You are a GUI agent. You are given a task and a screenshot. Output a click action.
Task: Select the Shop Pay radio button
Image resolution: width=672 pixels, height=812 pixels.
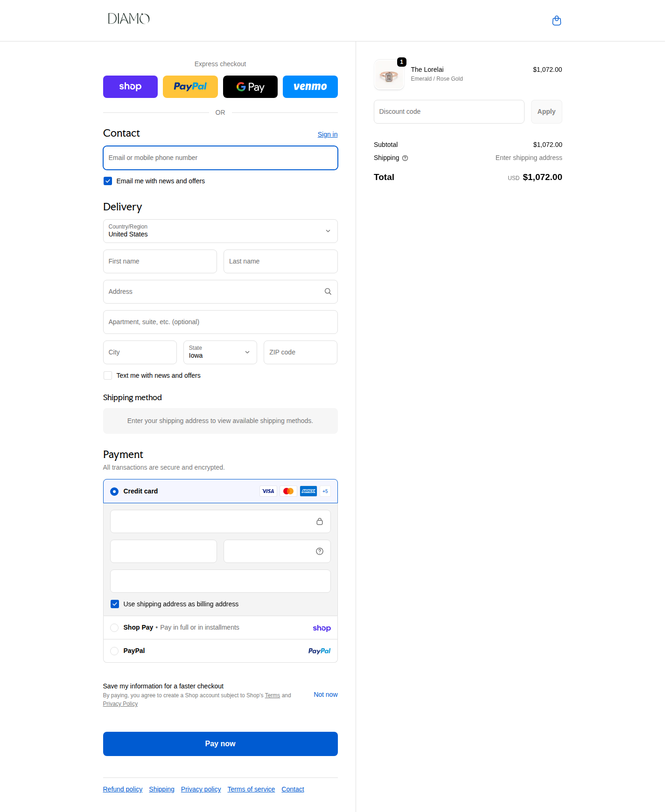tap(114, 628)
